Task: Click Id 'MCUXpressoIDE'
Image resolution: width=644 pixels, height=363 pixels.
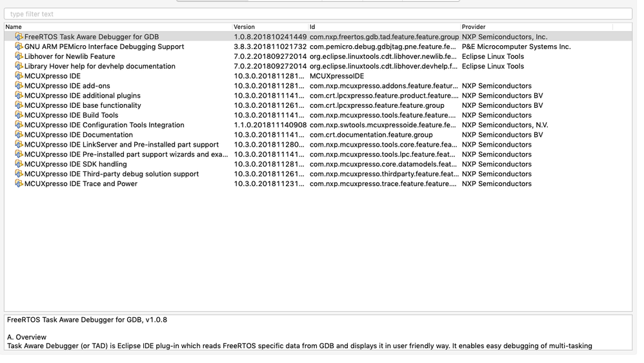Action: click(x=337, y=76)
